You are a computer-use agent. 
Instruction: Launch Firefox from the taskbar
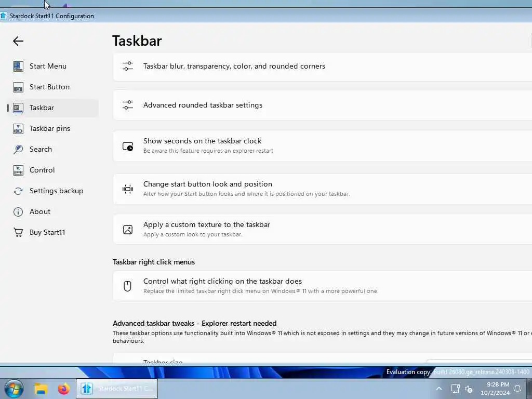pos(63,389)
